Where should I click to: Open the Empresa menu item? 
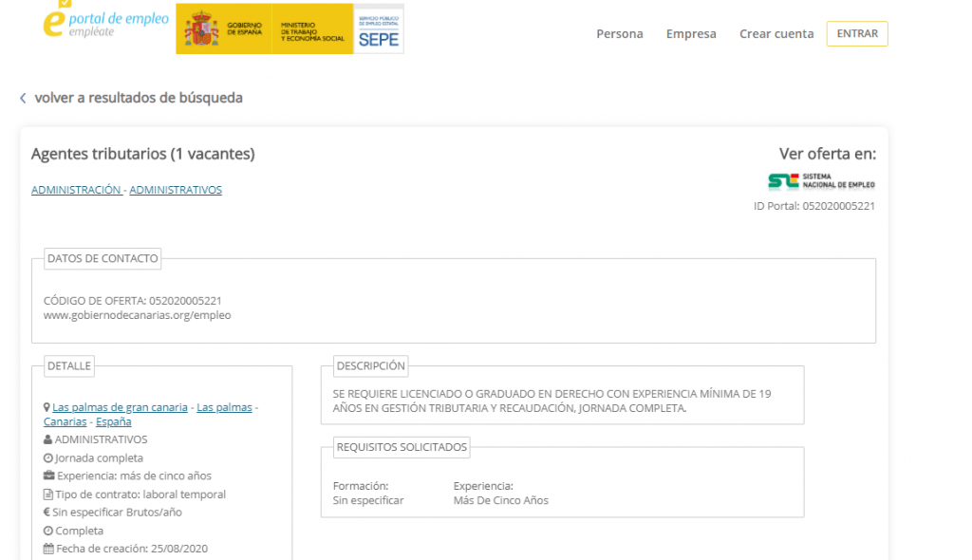[691, 33]
